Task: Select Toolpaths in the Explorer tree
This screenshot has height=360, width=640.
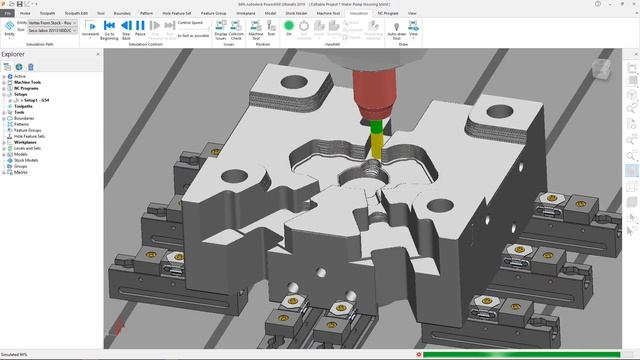Action: pyautogui.click(x=23, y=106)
